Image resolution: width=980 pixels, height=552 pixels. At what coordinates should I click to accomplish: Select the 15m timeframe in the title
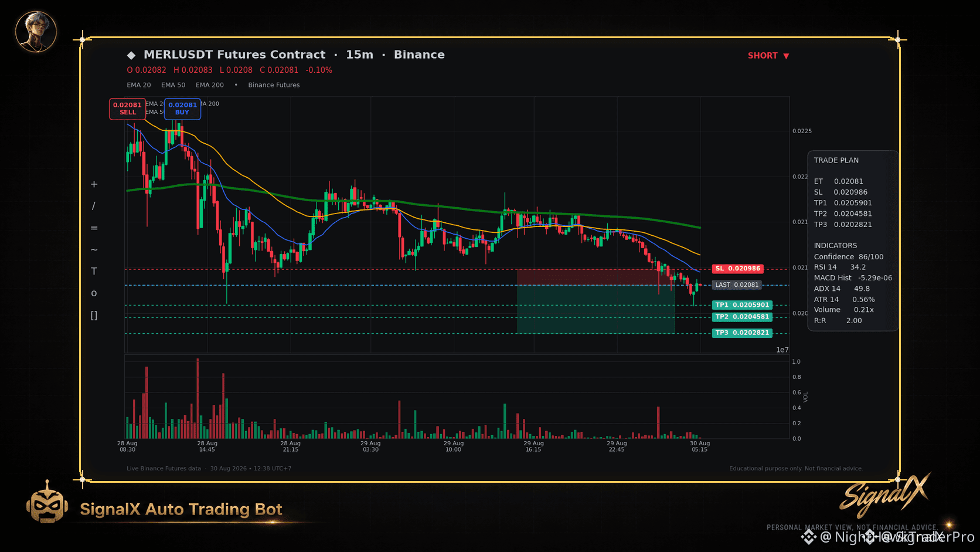pyautogui.click(x=359, y=55)
